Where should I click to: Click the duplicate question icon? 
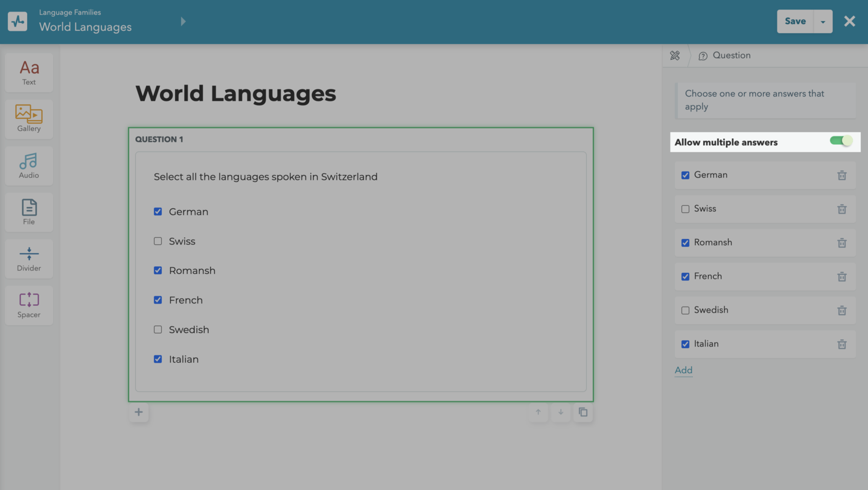coord(582,412)
